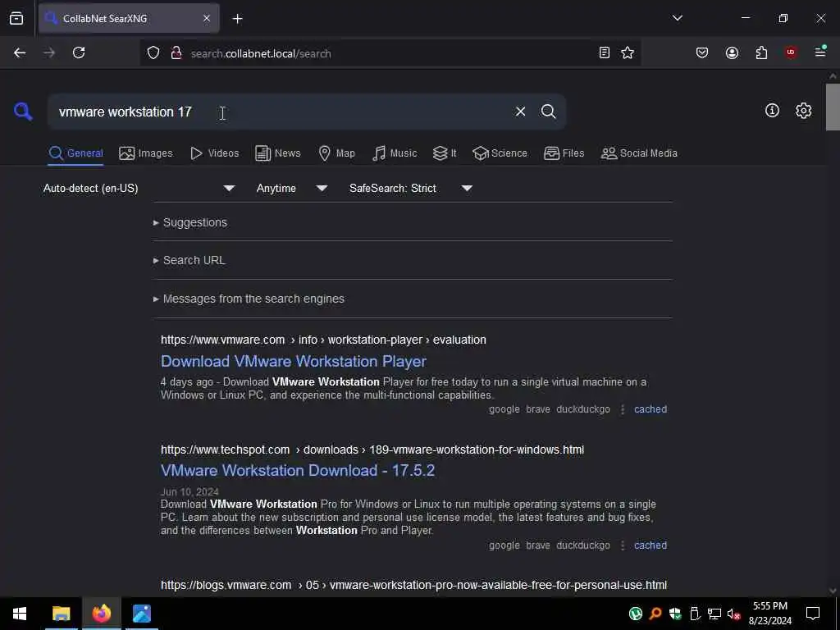Switch to the Videos category tab
The width and height of the screenshot is (840, 630).
pyautogui.click(x=214, y=153)
